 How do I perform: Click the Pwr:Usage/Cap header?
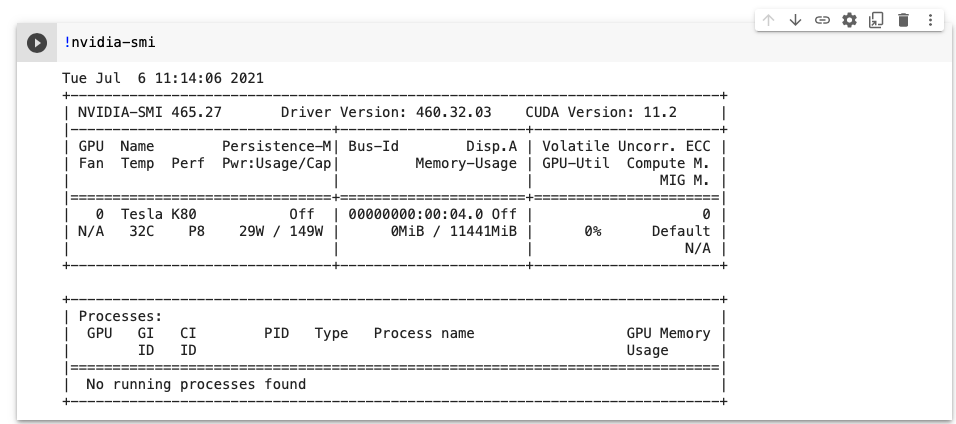tap(277, 163)
